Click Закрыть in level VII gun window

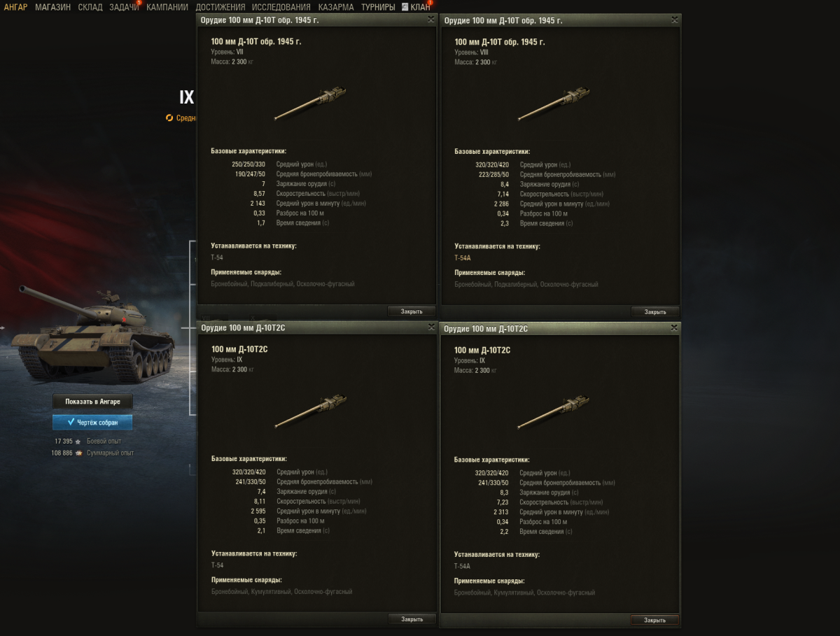click(x=412, y=311)
